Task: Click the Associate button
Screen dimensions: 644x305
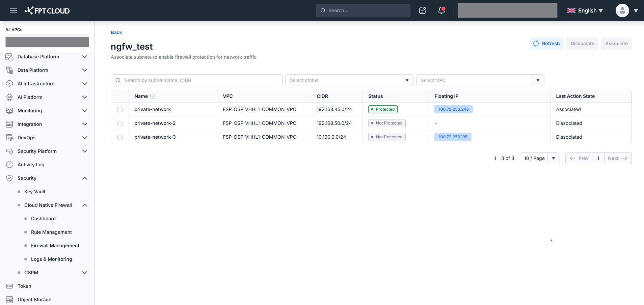Action: (x=616, y=44)
